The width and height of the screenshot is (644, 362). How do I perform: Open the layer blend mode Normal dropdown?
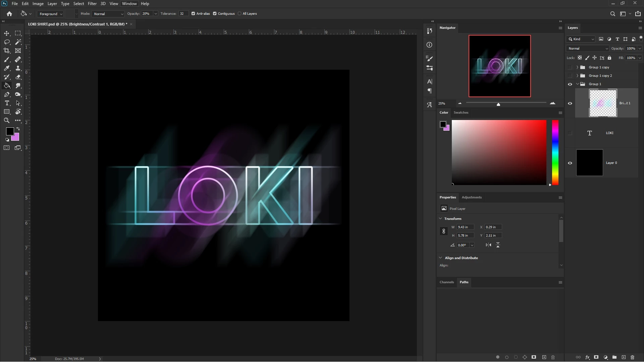[587, 49]
